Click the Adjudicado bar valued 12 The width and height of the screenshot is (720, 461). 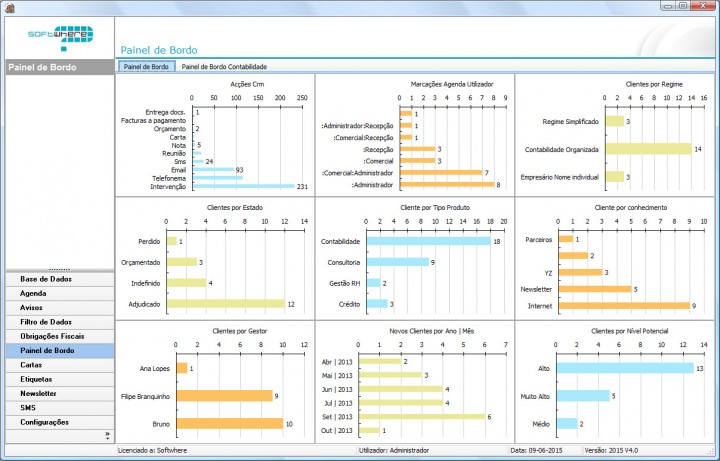(x=226, y=304)
